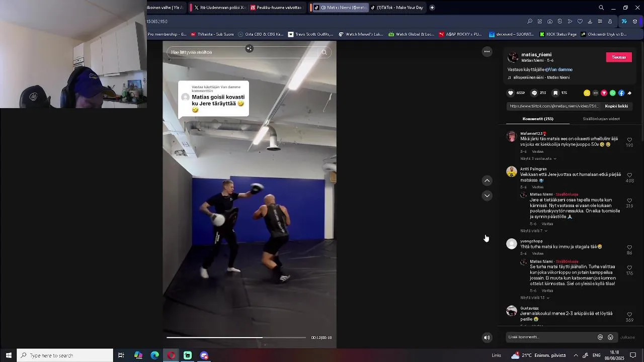Switch to Peukku-huume valvottaa browser tab
This screenshot has height=362, width=644.
point(276,8)
